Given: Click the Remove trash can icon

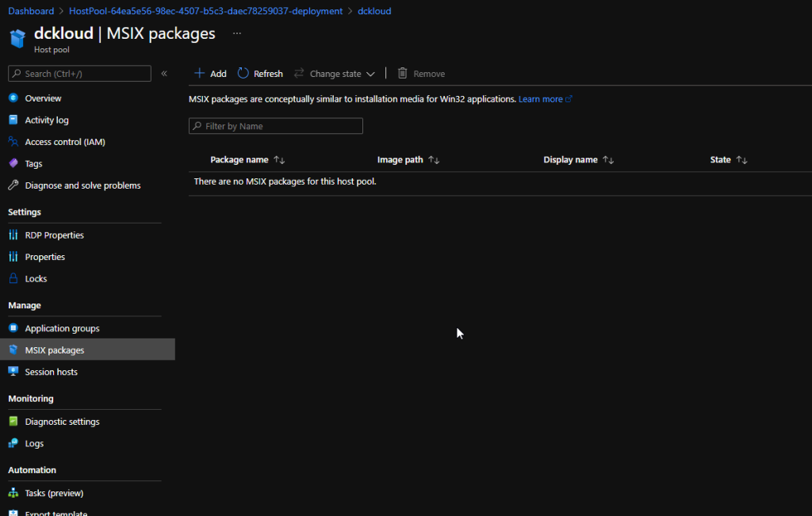Looking at the screenshot, I should tap(402, 73).
